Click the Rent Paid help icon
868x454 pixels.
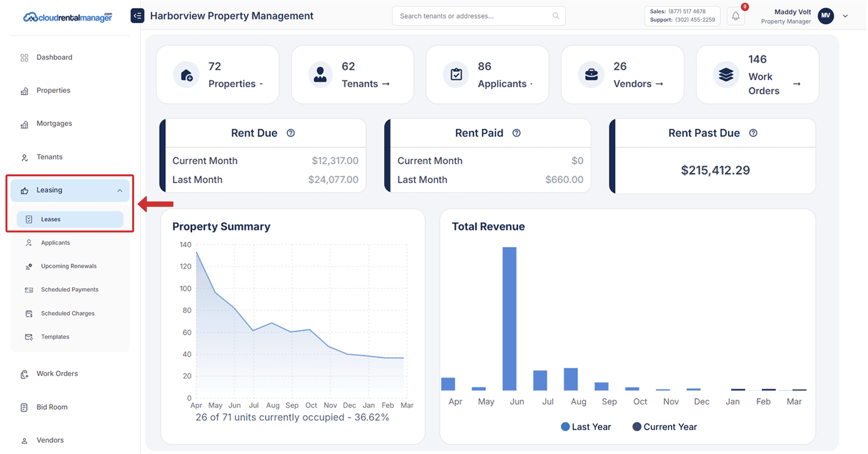(x=516, y=133)
